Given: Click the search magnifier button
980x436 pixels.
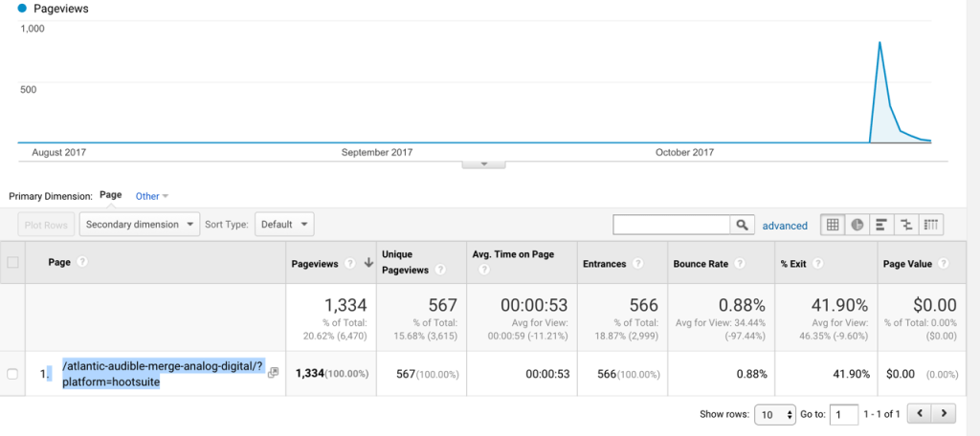Looking at the screenshot, I should point(743,225).
